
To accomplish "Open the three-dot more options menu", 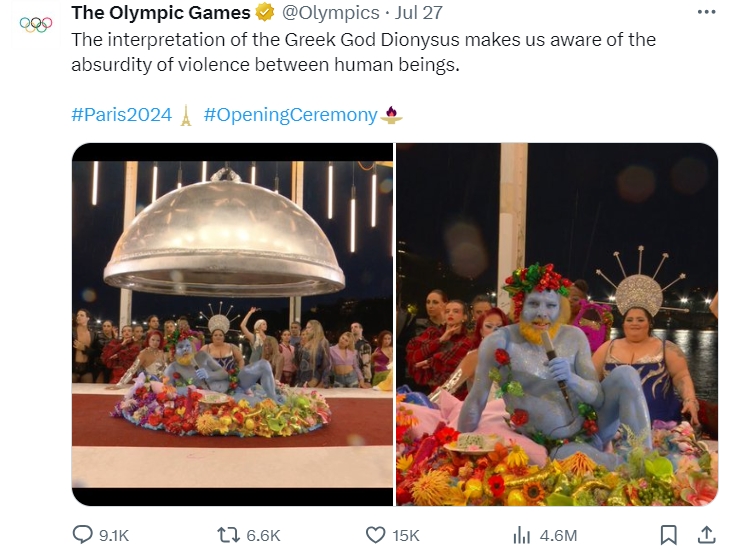I will 705,11.
